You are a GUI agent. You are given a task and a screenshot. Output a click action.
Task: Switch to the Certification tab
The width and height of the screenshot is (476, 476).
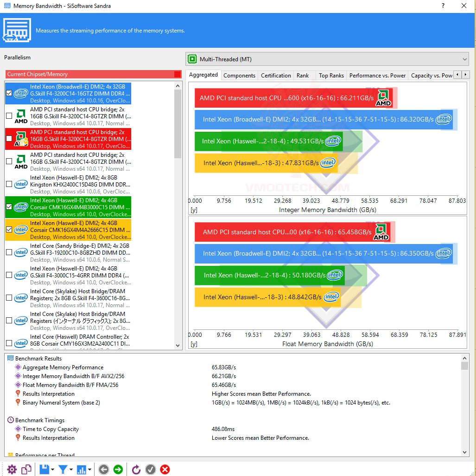(x=276, y=75)
